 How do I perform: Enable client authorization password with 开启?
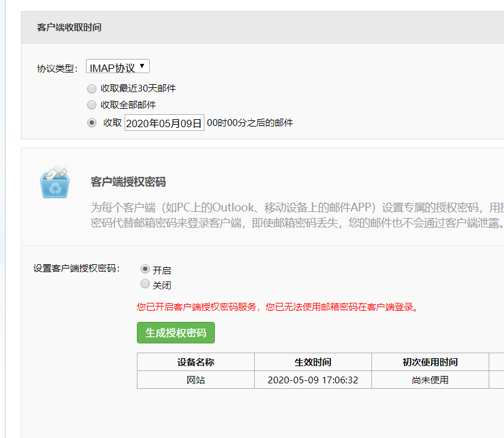(145, 269)
